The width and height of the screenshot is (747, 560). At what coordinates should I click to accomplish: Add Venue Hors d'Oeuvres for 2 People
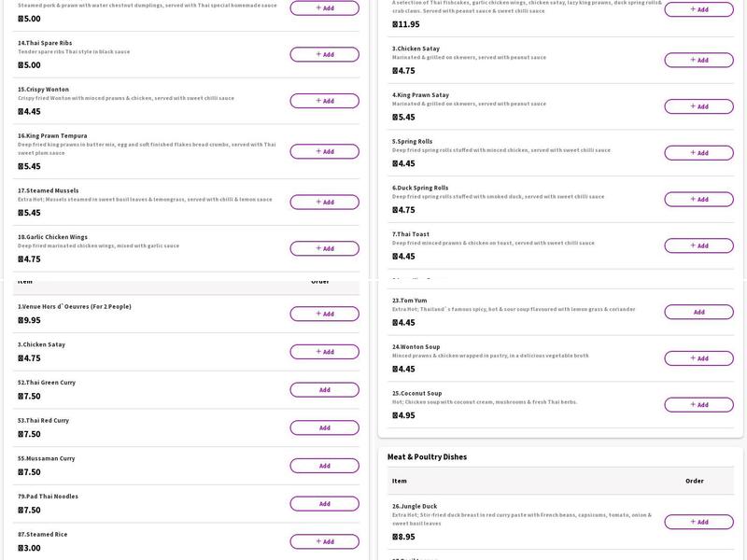click(324, 314)
